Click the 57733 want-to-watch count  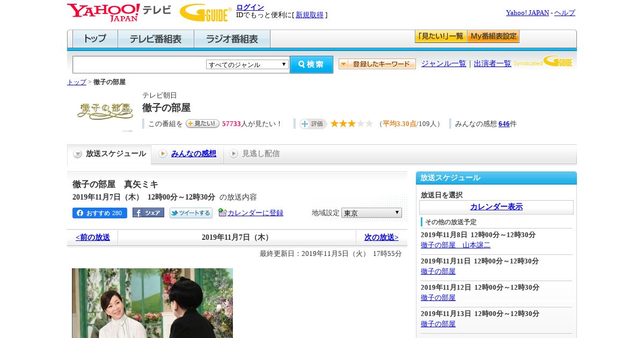[x=231, y=124]
